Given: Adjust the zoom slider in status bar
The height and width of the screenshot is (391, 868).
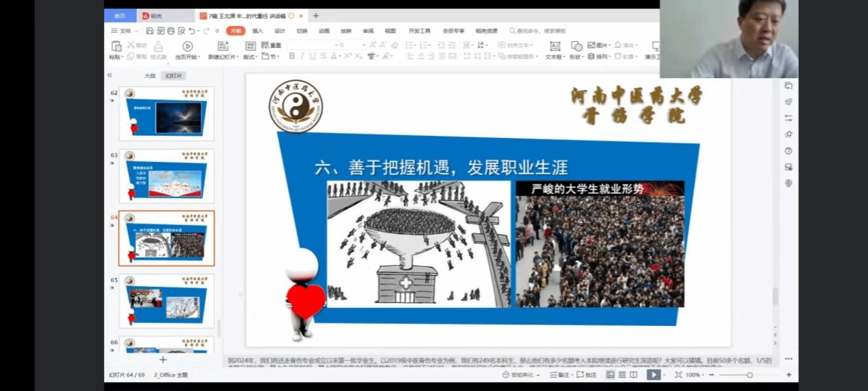Looking at the screenshot, I should 749,375.
